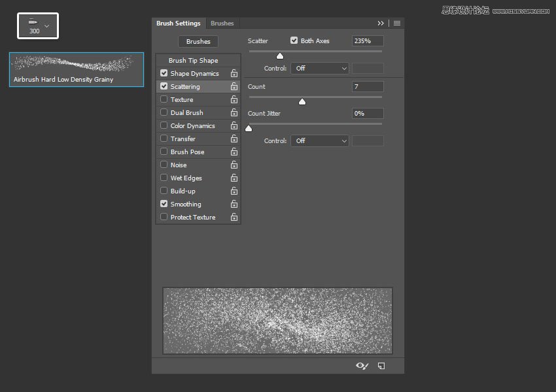This screenshot has width=556, height=392.
Task: Open the Count Jitter Control dropdown
Action: pos(320,141)
